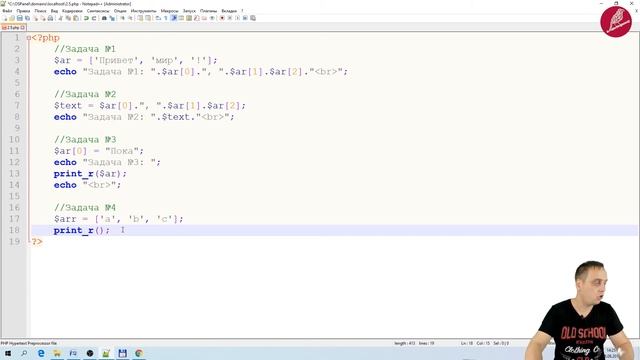Click the Redo toolbar icon

[94, 18]
